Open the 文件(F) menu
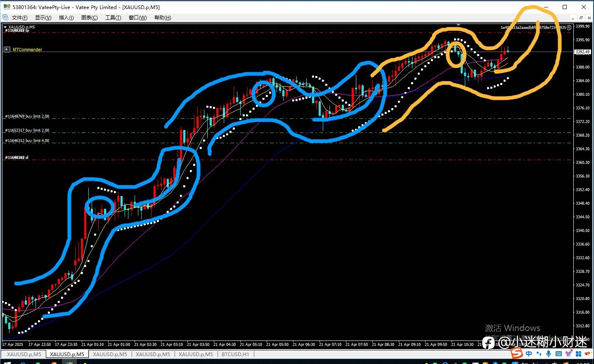The height and width of the screenshot is (364, 594). coord(19,18)
